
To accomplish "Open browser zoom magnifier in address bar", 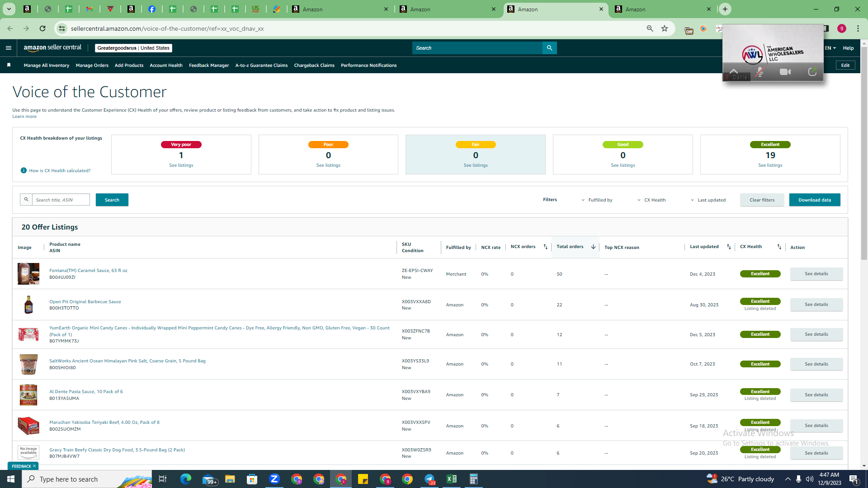I will pos(650,28).
